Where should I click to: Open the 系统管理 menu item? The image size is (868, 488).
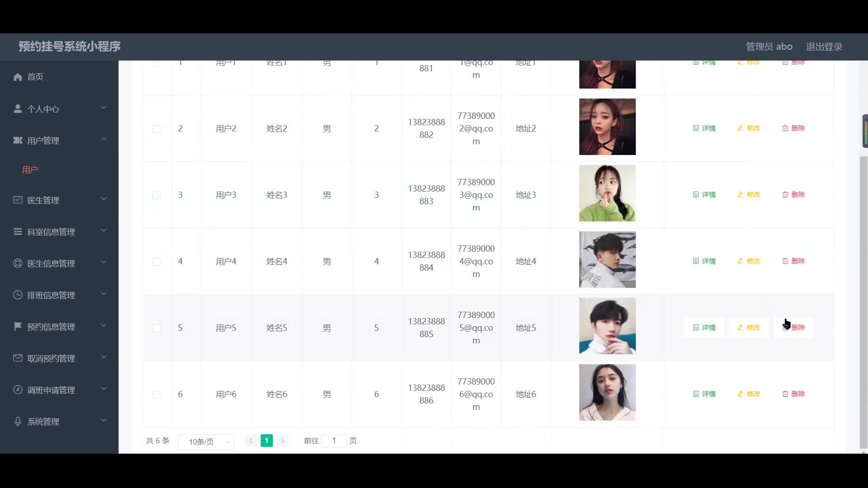[59, 422]
